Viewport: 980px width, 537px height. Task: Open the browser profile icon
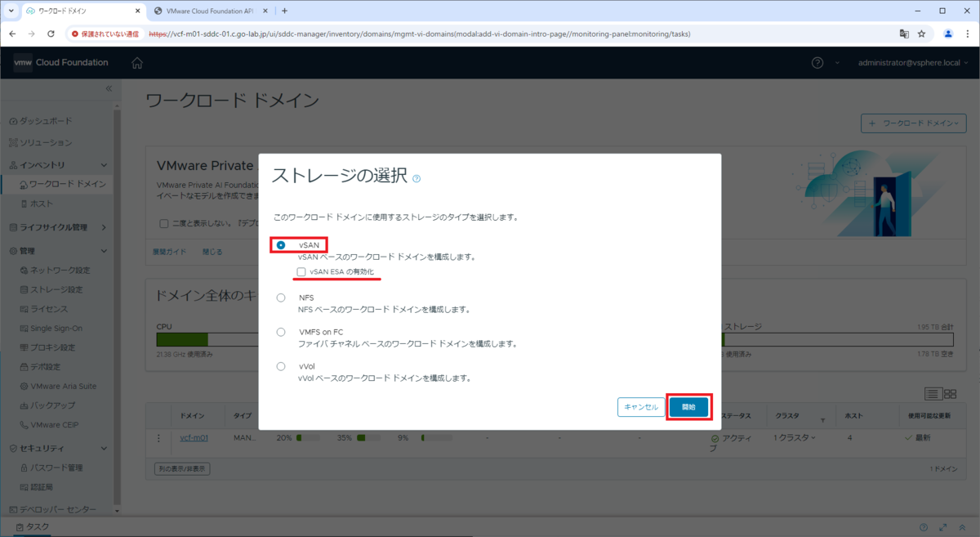pyautogui.click(x=948, y=34)
